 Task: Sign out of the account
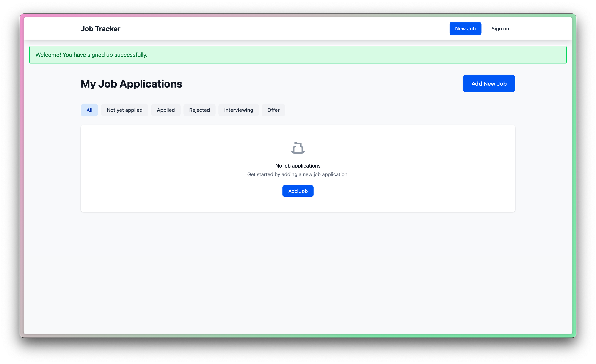point(501,29)
